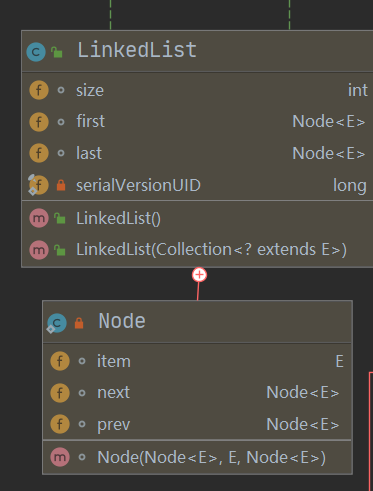Select the size field icon
This screenshot has width=373, height=491.
click(39, 90)
